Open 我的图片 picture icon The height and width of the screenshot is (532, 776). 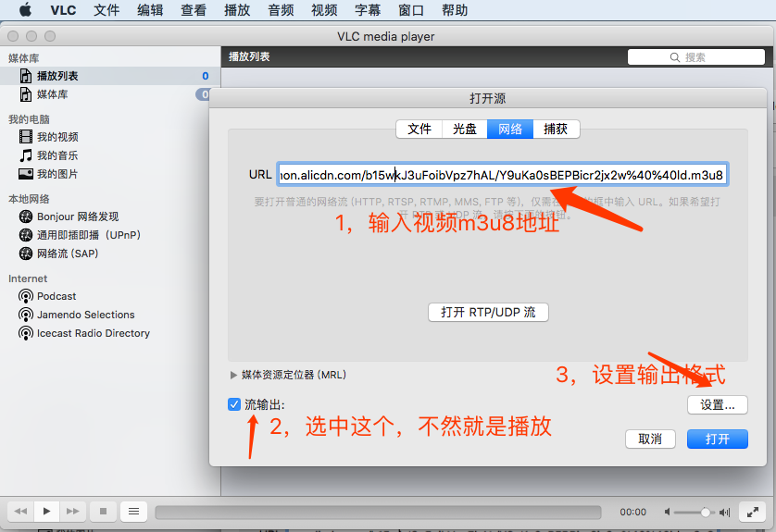[26, 174]
